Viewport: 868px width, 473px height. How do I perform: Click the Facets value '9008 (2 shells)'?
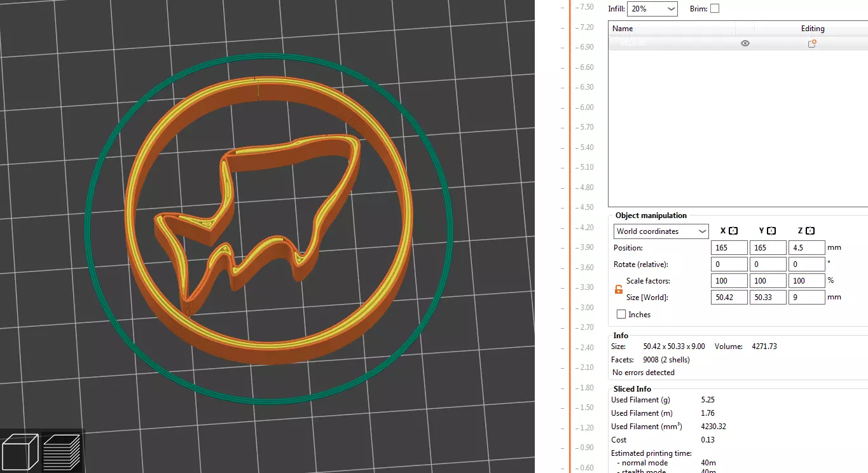pos(666,360)
